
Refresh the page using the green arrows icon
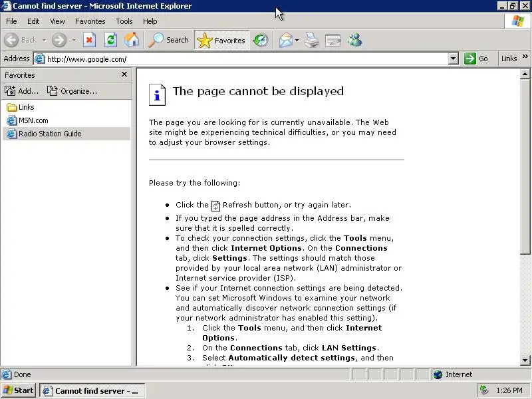click(x=110, y=40)
